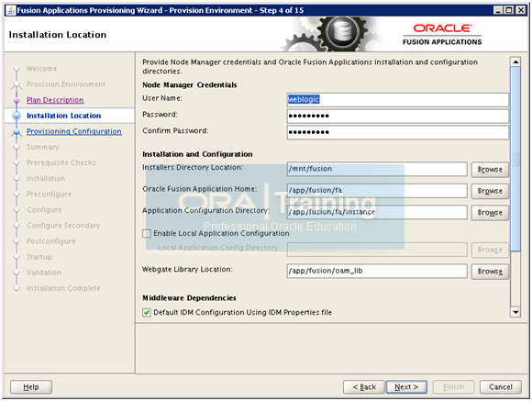The width and height of the screenshot is (532, 401).
Task: Click Oracle Fusion Application Home field
Action: point(377,191)
